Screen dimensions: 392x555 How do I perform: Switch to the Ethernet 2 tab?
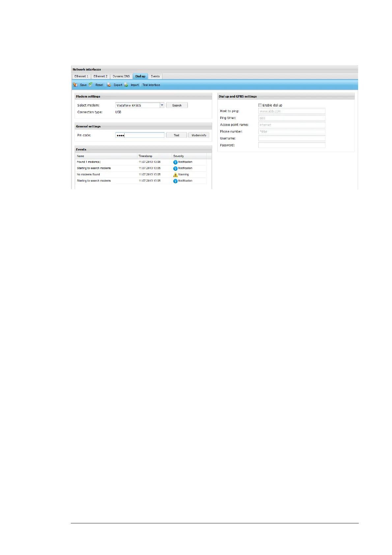coord(100,76)
